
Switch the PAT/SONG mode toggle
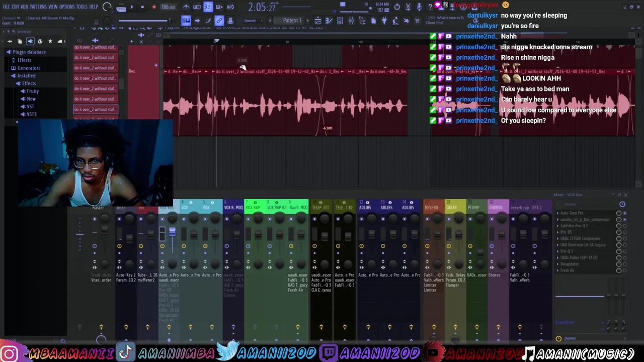121,8
